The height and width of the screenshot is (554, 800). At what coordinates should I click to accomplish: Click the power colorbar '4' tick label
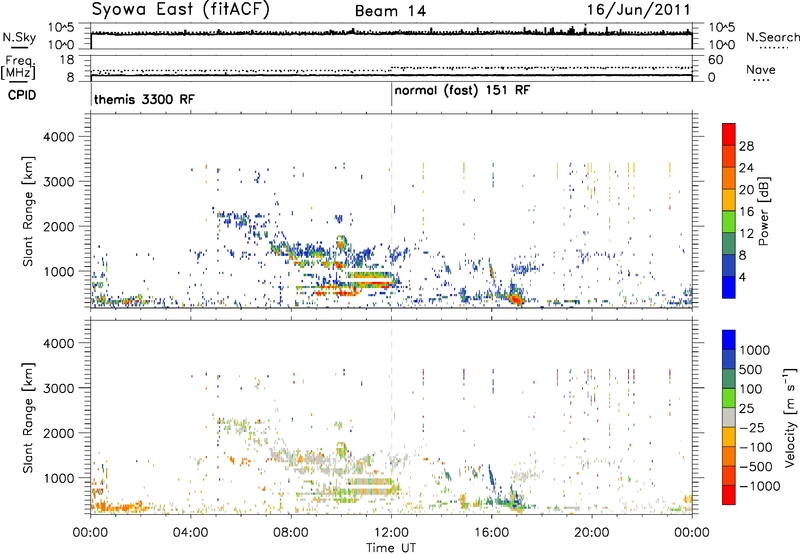pos(742,277)
